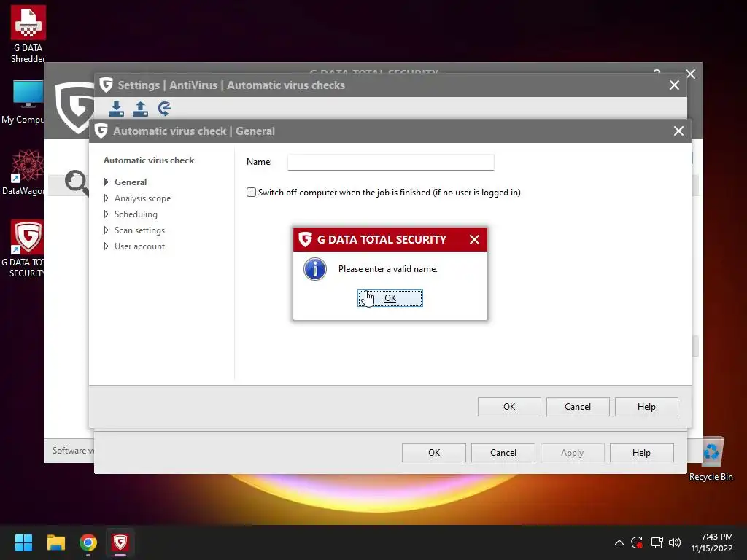
Task: Click the magnifier icon in the main window
Action: coord(77,182)
